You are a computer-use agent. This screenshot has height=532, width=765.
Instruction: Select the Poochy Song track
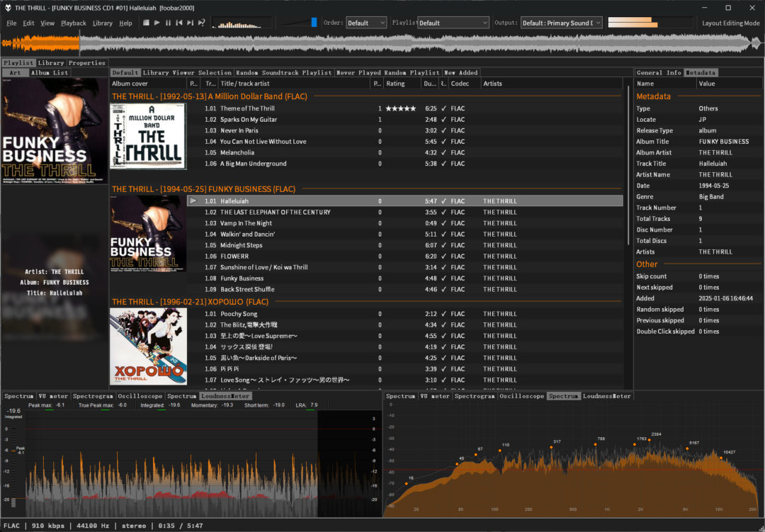click(x=405, y=314)
